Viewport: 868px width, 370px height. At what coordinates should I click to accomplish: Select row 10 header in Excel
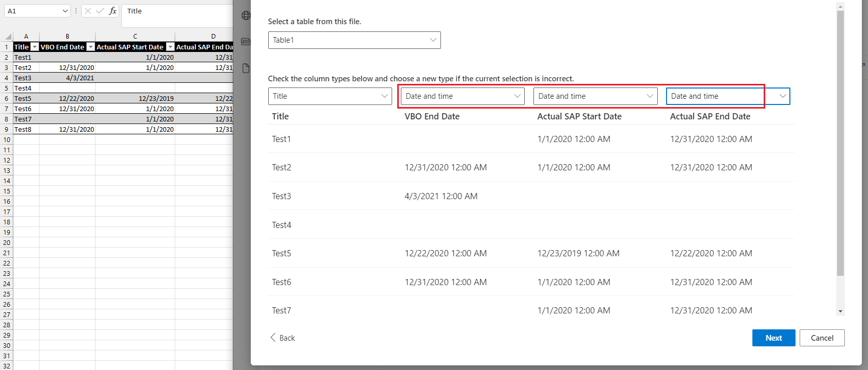click(7, 139)
